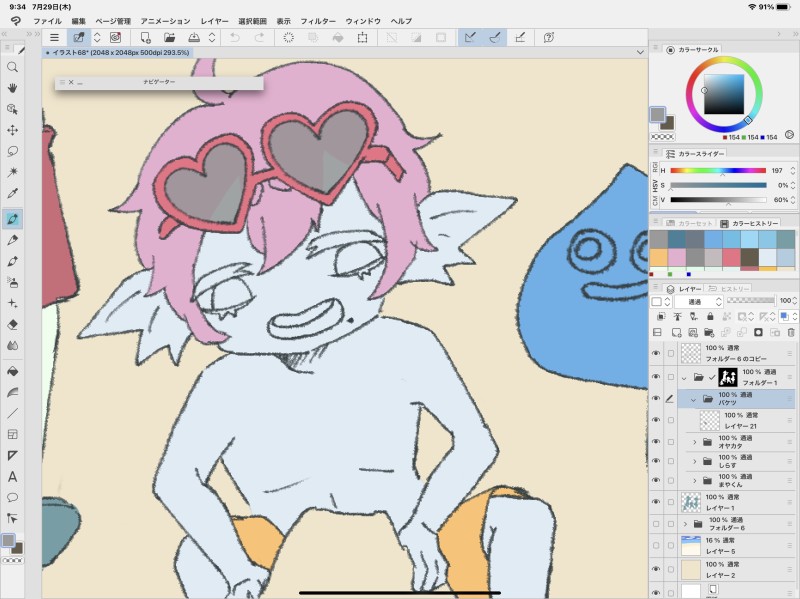
Task: Show the hidden フォルダー 6 folder
Action: coord(656,523)
